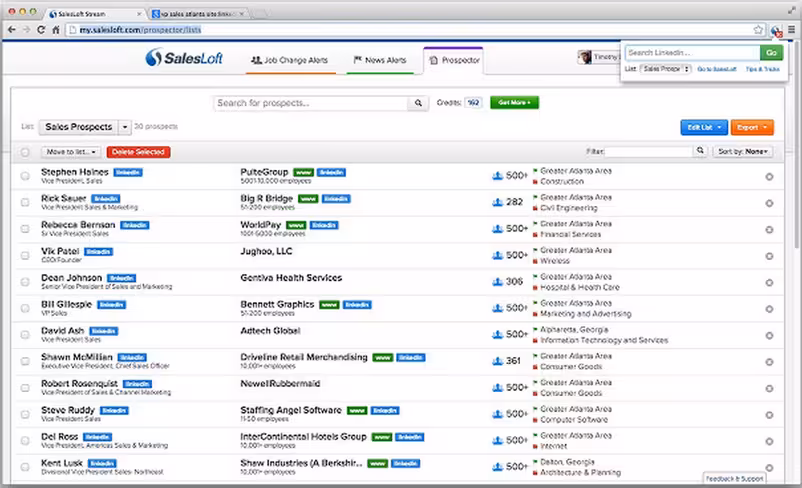Click the Search for prospects field
This screenshot has height=488, width=802.
311,103
